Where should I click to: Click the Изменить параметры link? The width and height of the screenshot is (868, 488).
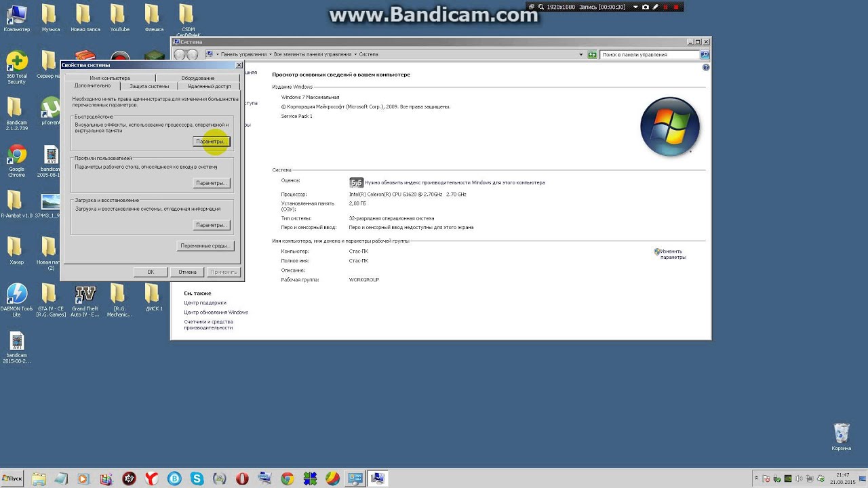pos(672,254)
